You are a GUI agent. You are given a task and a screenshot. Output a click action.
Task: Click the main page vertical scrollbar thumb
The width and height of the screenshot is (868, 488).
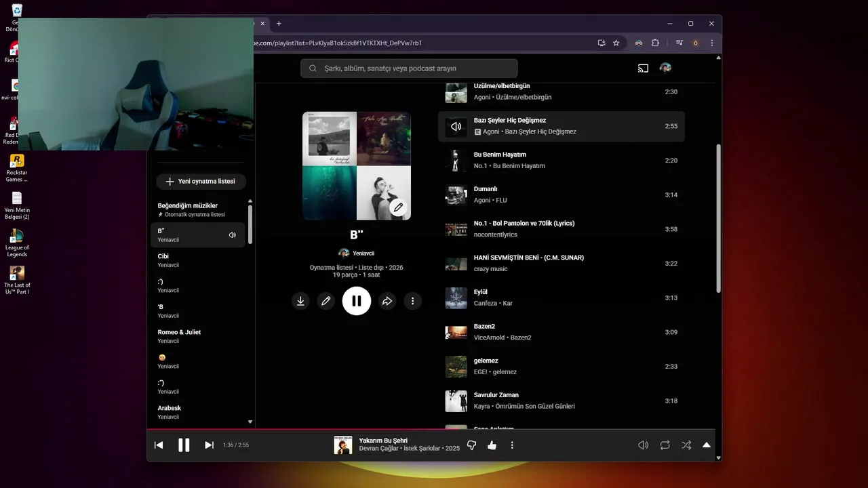pos(719,219)
